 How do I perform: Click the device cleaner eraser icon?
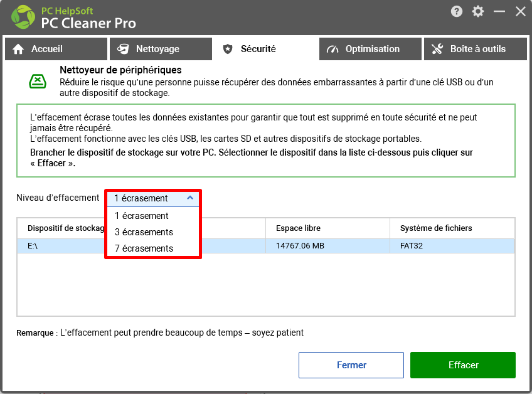point(38,82)
